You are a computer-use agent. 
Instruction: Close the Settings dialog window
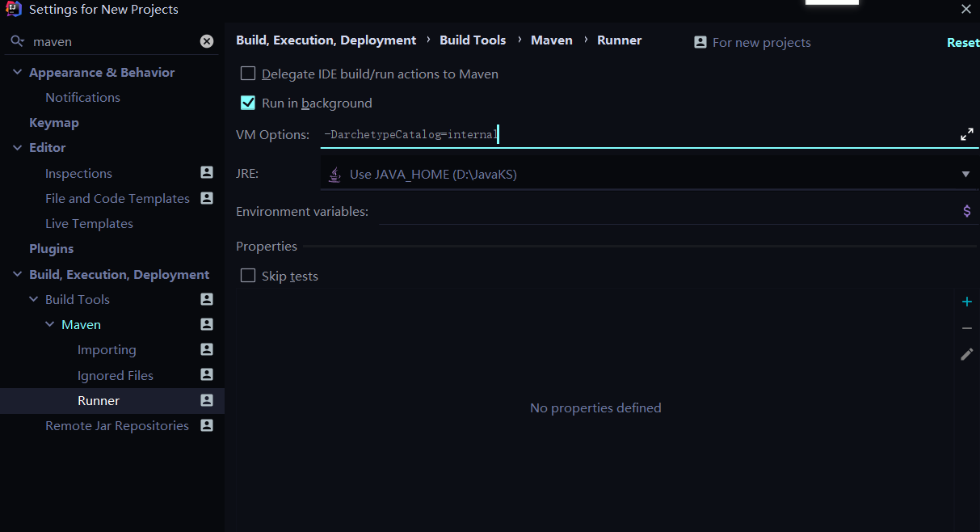[x=966, y=9]
